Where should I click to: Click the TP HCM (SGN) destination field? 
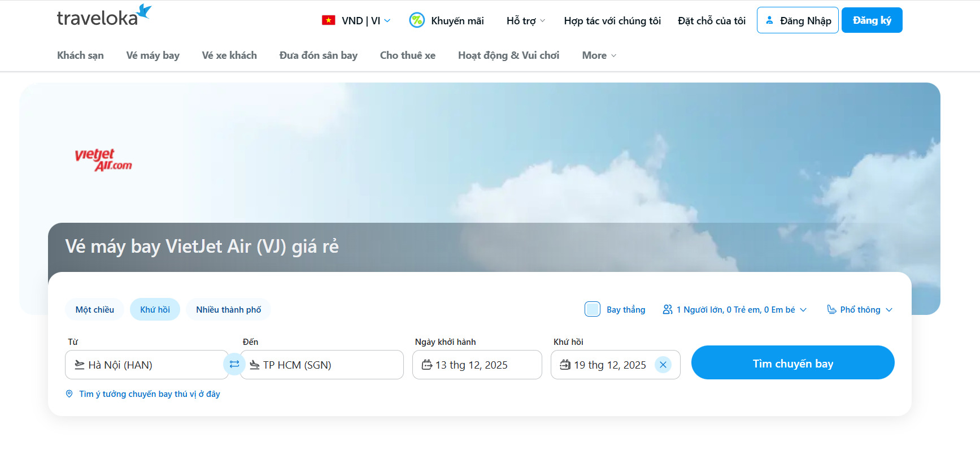tap(322, 365)
